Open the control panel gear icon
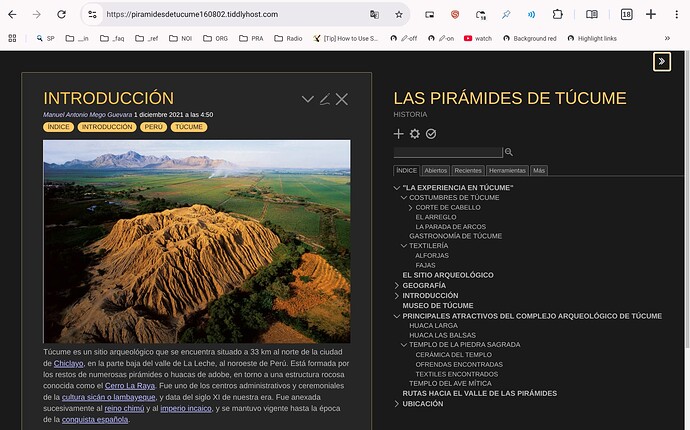Viewport: 690px width, 430px height. pyautogui.click(x=415, y=134)
